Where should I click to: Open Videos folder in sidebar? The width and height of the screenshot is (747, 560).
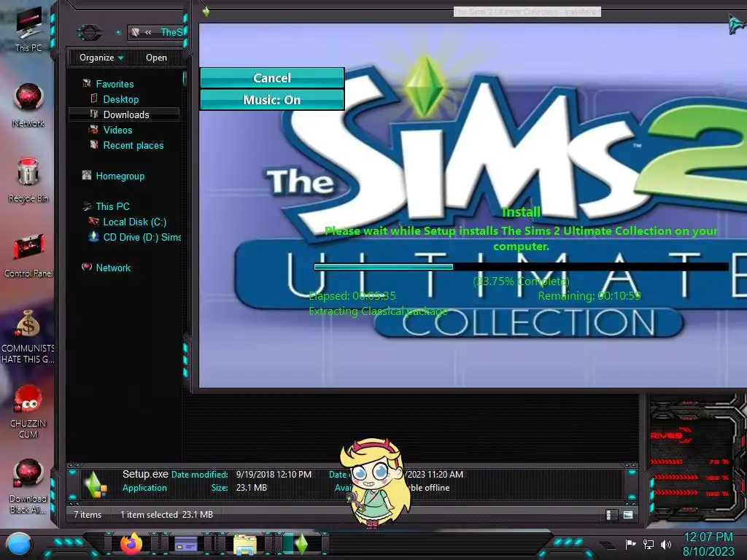[117, 130]
